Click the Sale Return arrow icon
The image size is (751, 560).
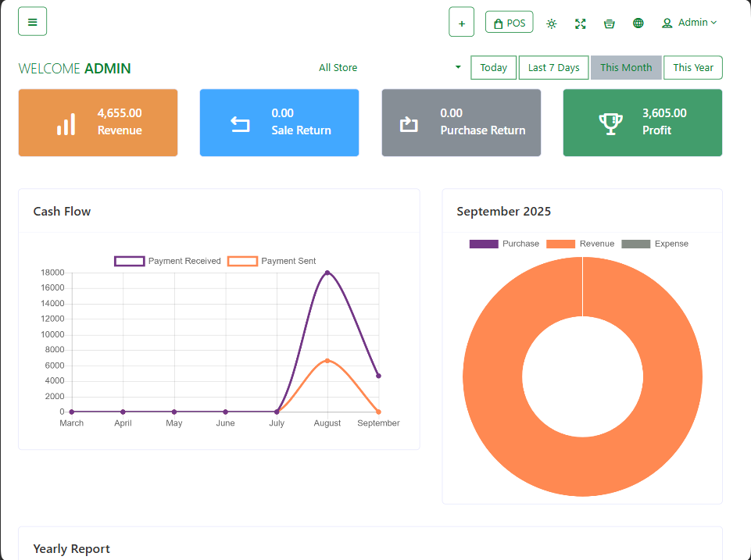(x=240, y=123)
